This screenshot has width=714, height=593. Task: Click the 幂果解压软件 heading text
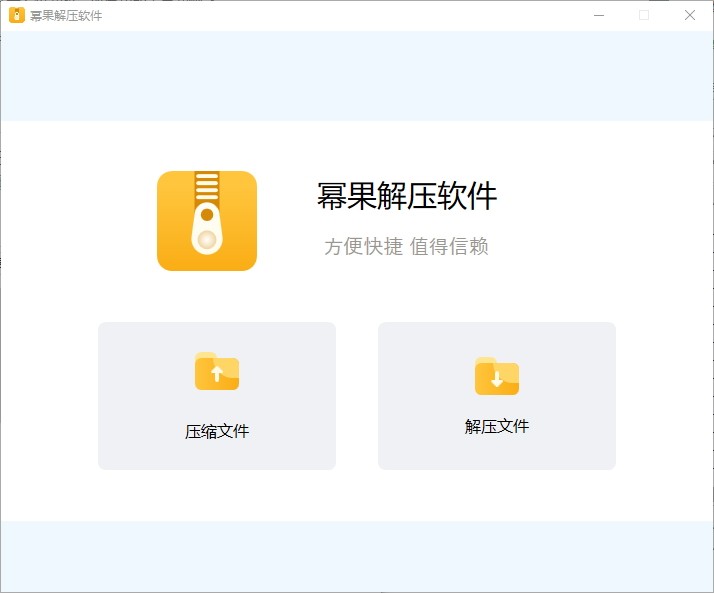(407, 196)
